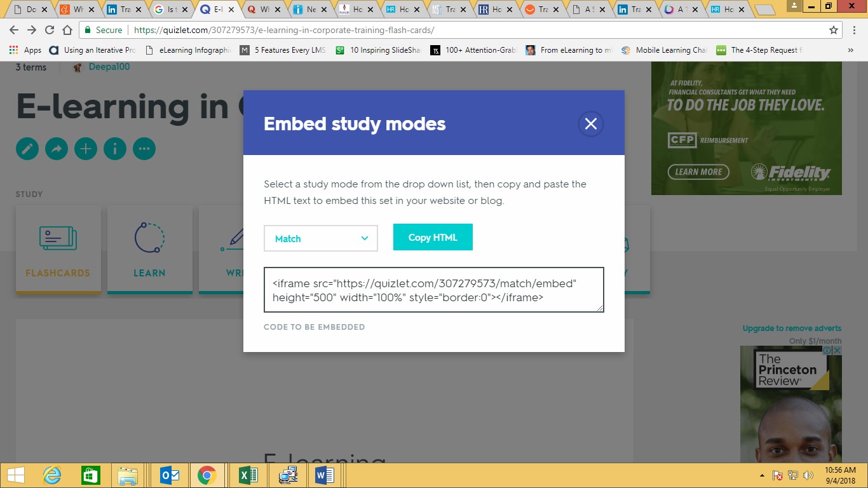Select the pencil edit icon on the set
The image size is (868, 488).
click(27, 148)
